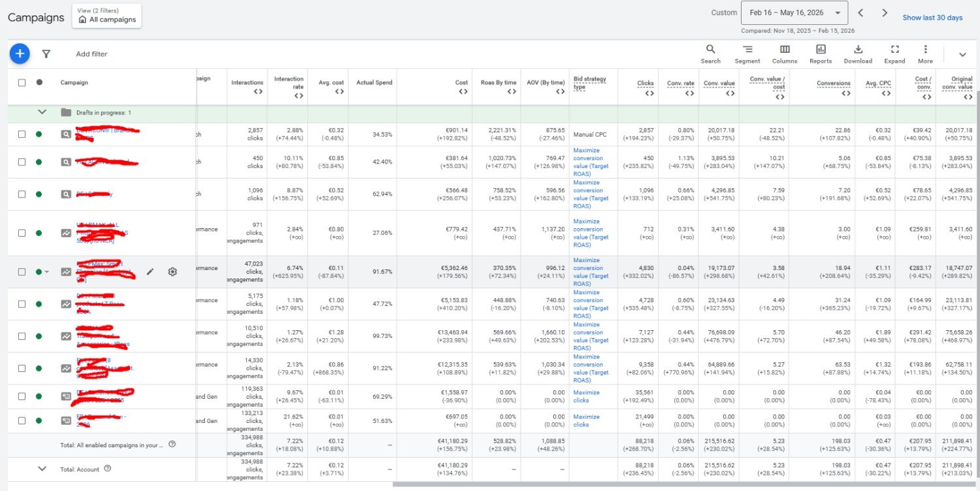Check the box for the €12,315.35 cost row
980x491 pixels.
22,368
